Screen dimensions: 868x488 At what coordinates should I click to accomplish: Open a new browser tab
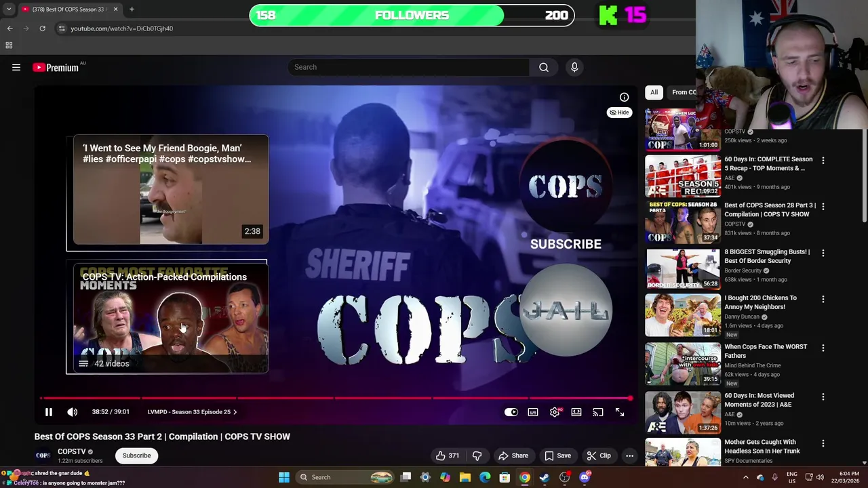pos(132,9)
